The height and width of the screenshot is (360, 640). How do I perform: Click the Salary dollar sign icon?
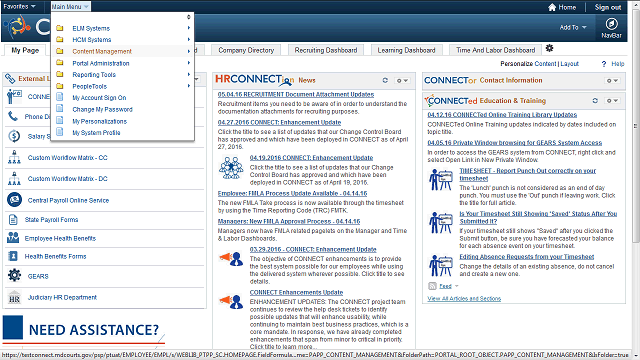(14, 136)
